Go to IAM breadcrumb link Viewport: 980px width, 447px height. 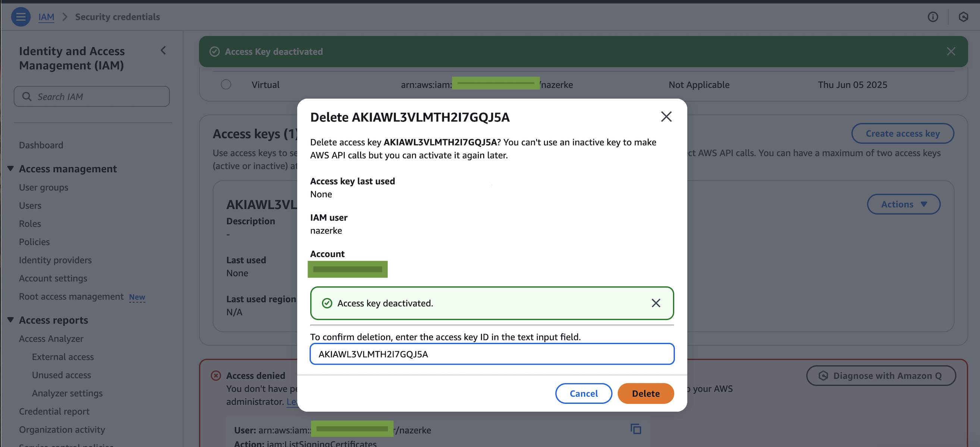(x=46, y=17)
